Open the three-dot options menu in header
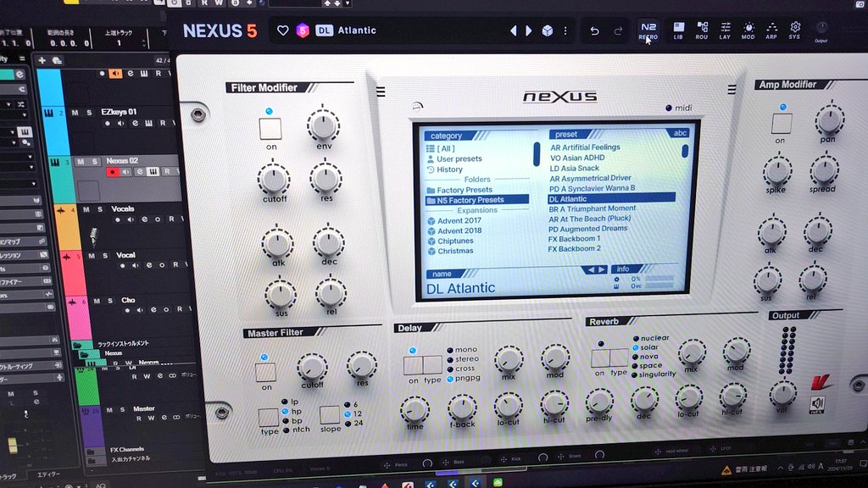 click(x=565, y=30)
